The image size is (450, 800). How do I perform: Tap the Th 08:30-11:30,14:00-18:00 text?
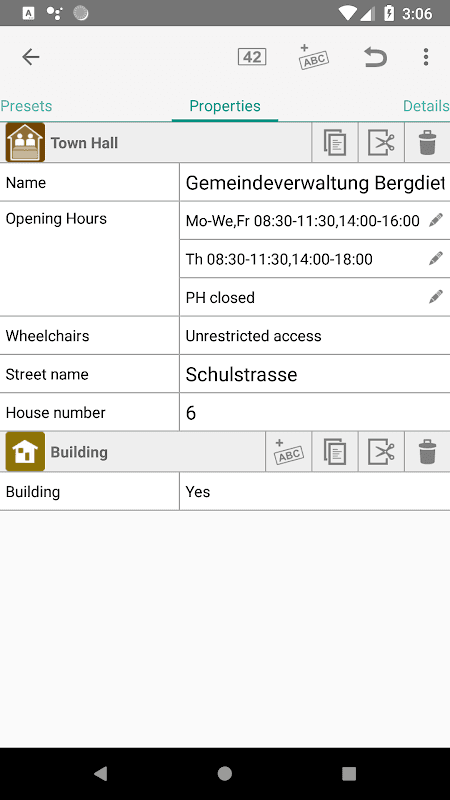[279, 259]
